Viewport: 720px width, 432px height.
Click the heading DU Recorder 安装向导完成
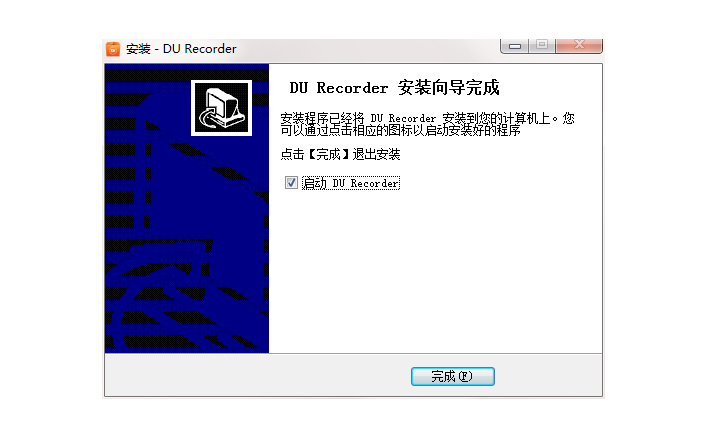pos(394,87)
